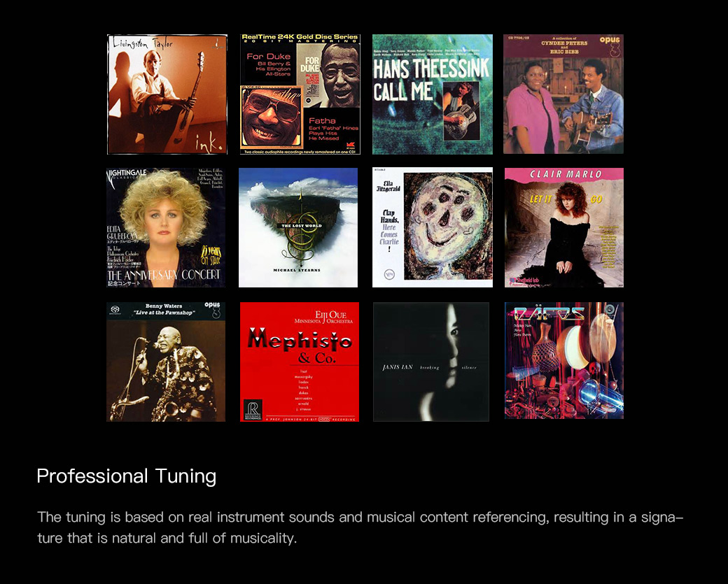This screenshot has height=584, width=728.
Task: Select the Edita Gruberova Anniversary Concert cover
Action: [166, 228]
